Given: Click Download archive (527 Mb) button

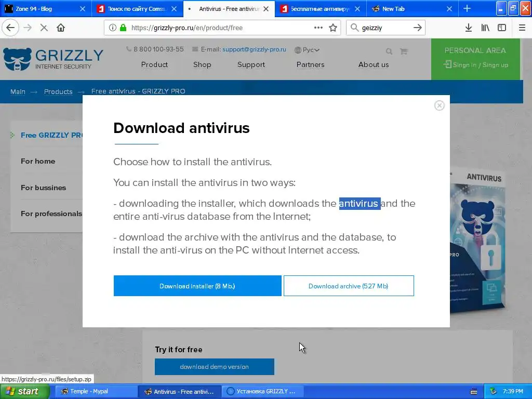Looking at the screenshot, I should [349, 286].
